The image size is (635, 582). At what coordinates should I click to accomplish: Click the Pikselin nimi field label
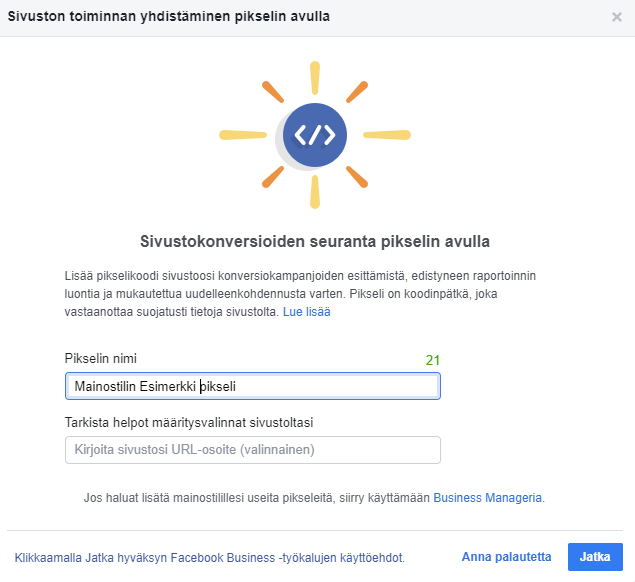[100, 358]
